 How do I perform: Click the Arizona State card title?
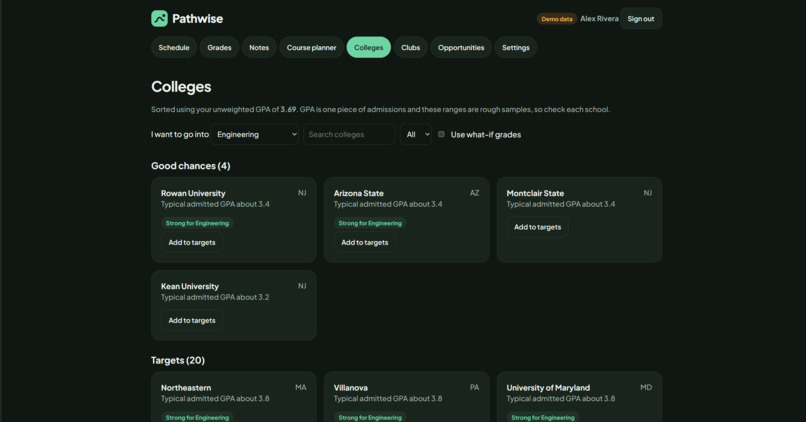pos(359,193)
